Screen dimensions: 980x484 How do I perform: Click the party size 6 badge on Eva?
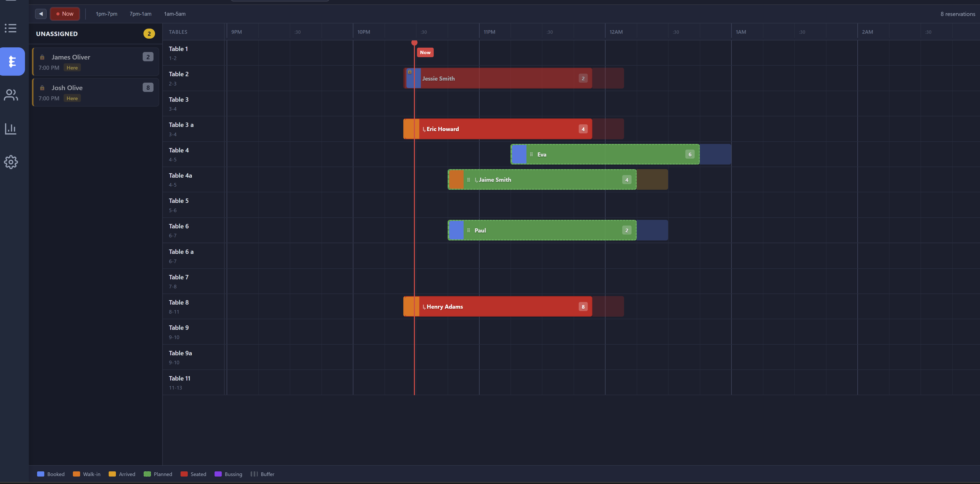click(690, 154)
